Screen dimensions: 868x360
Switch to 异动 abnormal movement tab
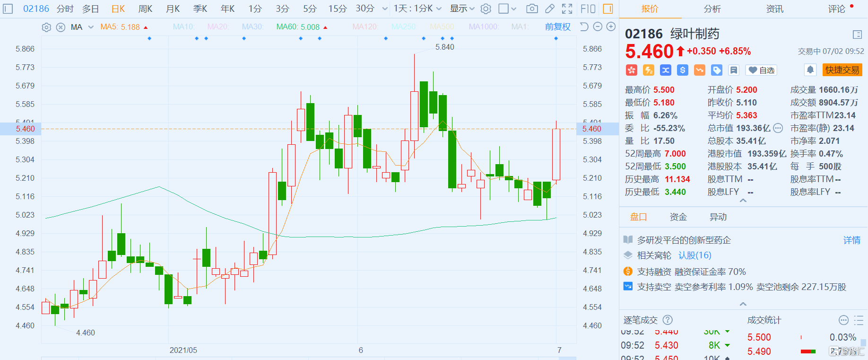click(x=718, y=217)
